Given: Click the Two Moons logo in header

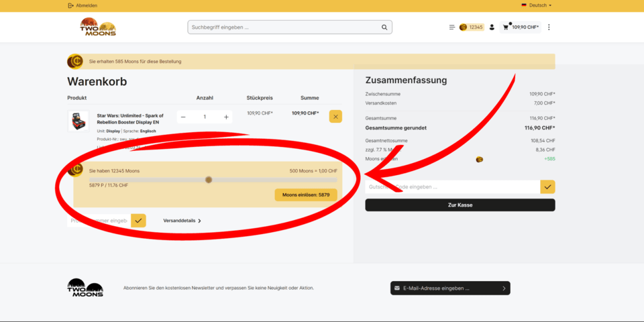Looking at the screenshot, I should tap(98, 27).
